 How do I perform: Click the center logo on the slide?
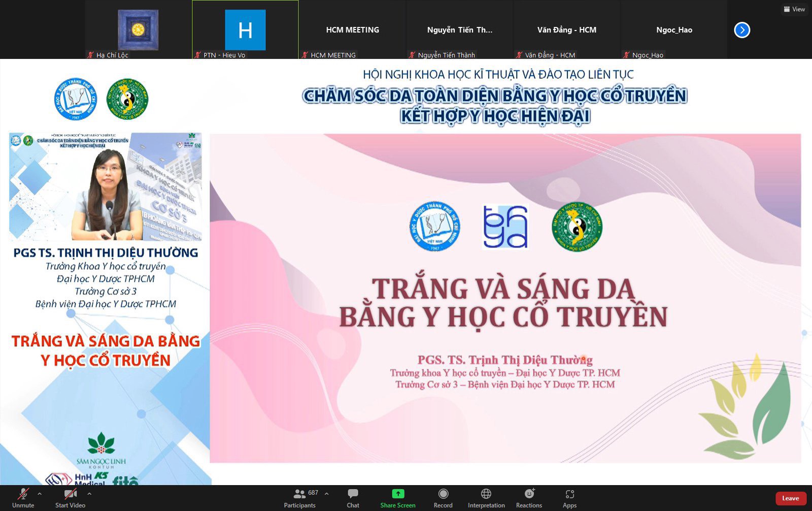pos(505,227)
